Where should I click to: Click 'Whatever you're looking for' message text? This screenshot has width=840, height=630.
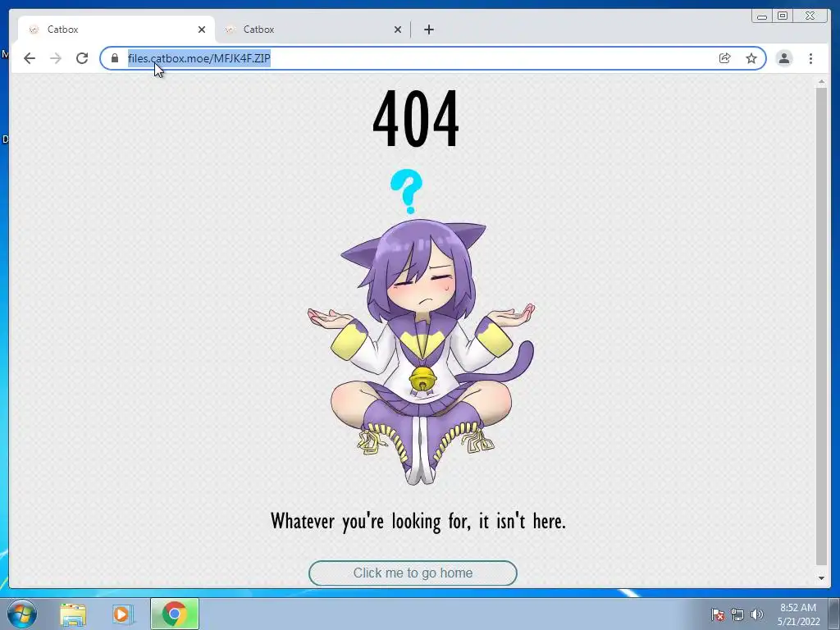pos(418,521)
